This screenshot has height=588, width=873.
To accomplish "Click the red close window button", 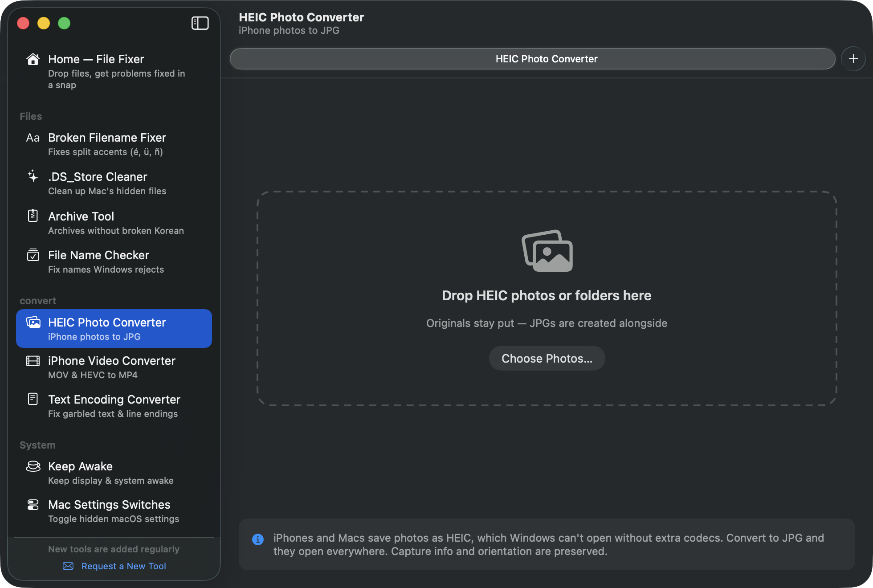I will pyautogui.click(x=23, y=23).
